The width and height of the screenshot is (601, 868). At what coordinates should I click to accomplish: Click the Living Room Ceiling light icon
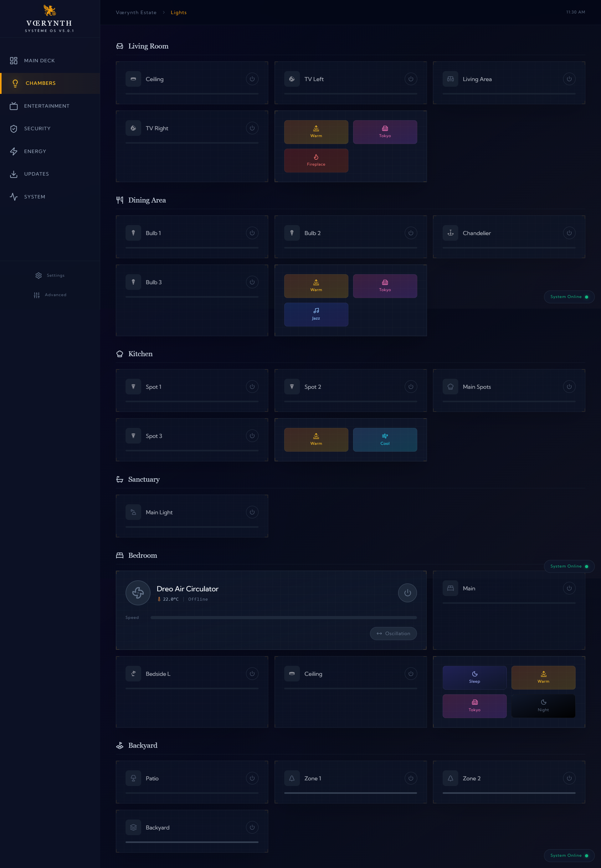tap(133, 79)
